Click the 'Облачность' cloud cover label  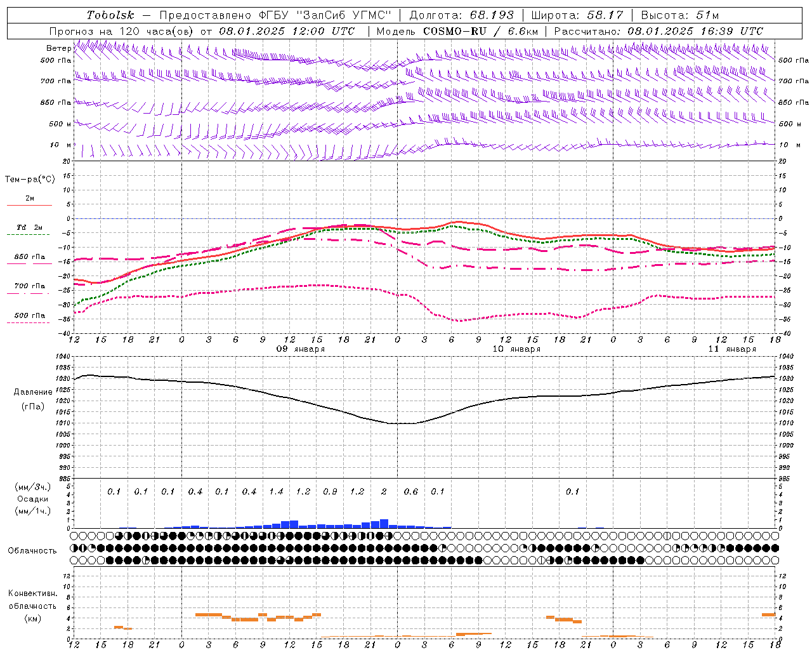(x=32, y=550)
